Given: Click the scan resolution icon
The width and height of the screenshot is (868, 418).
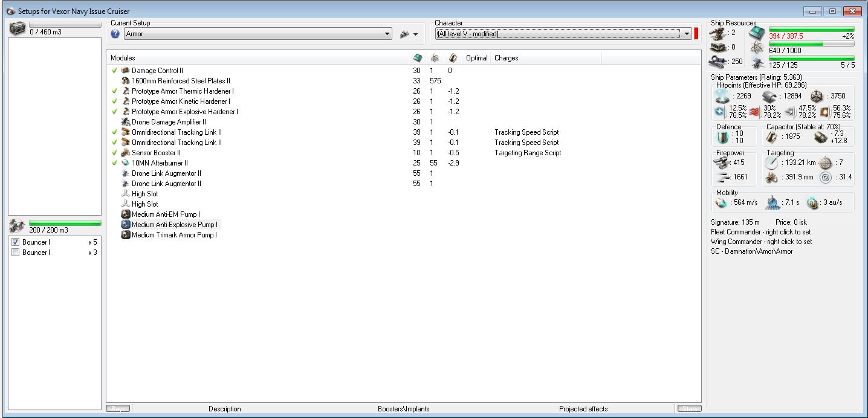Looking at the screenshot, I should point(772,178).
